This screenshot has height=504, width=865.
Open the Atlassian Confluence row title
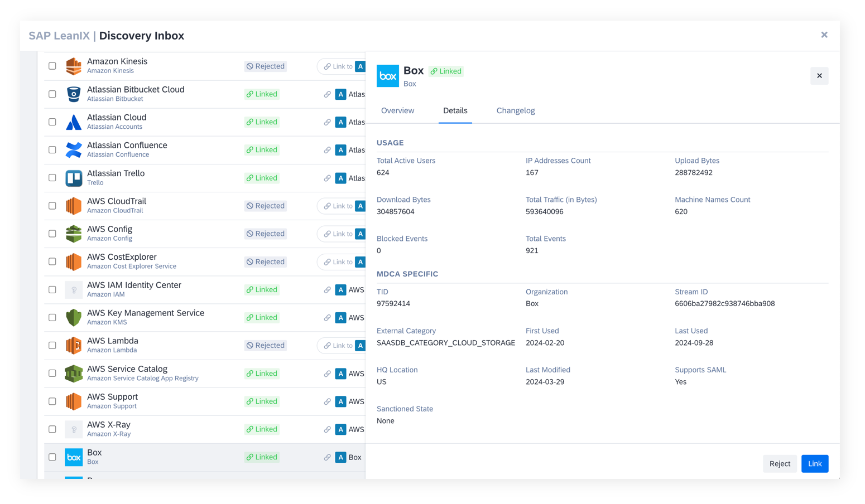(x=127, y=146)
